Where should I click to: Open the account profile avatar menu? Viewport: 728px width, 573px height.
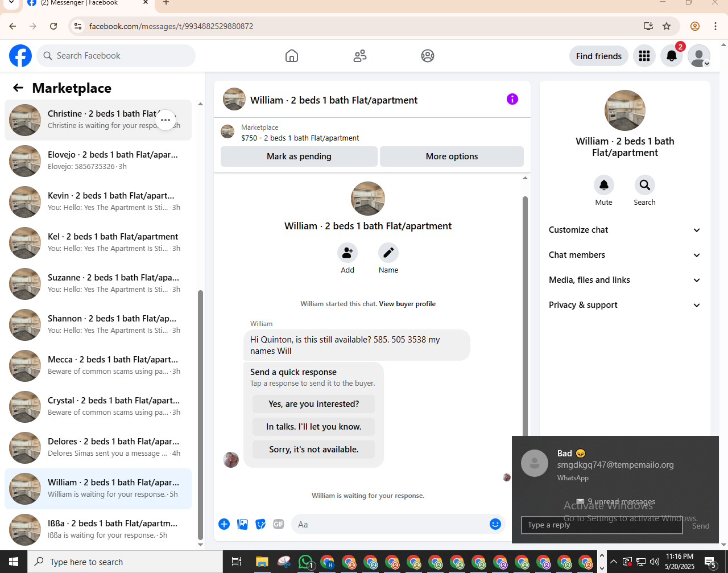(x=699, y=56)
